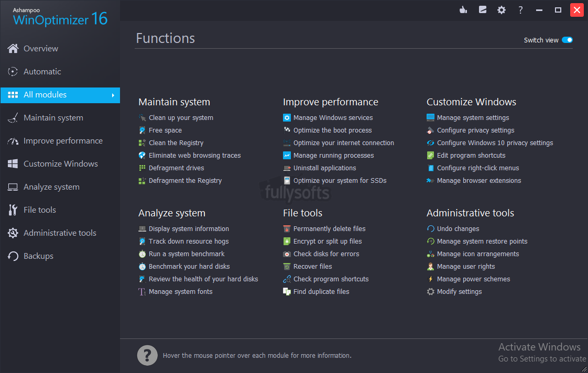Click Eliminate web browsing traces icon
Image resolution: width=588 pixels, height=373 pixels.
pyautogui.click(x=142, y=156)
